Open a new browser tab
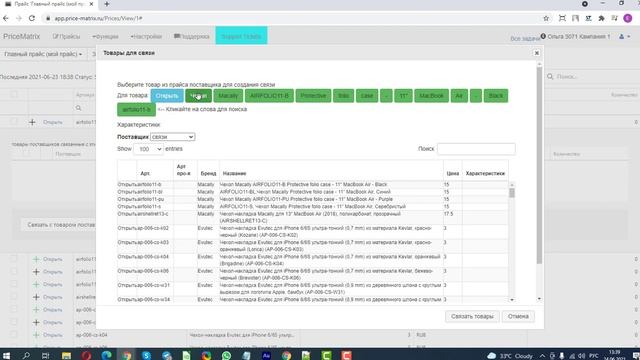 107,4
